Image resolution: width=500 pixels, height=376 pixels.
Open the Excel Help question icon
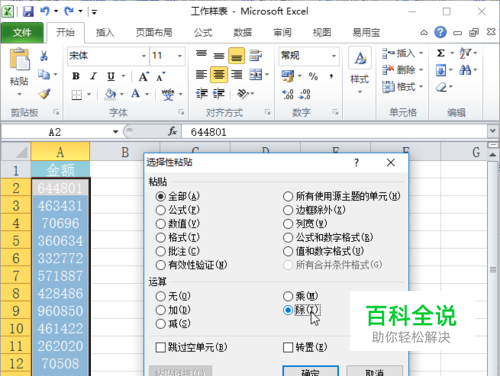click(x=440, y=32)
